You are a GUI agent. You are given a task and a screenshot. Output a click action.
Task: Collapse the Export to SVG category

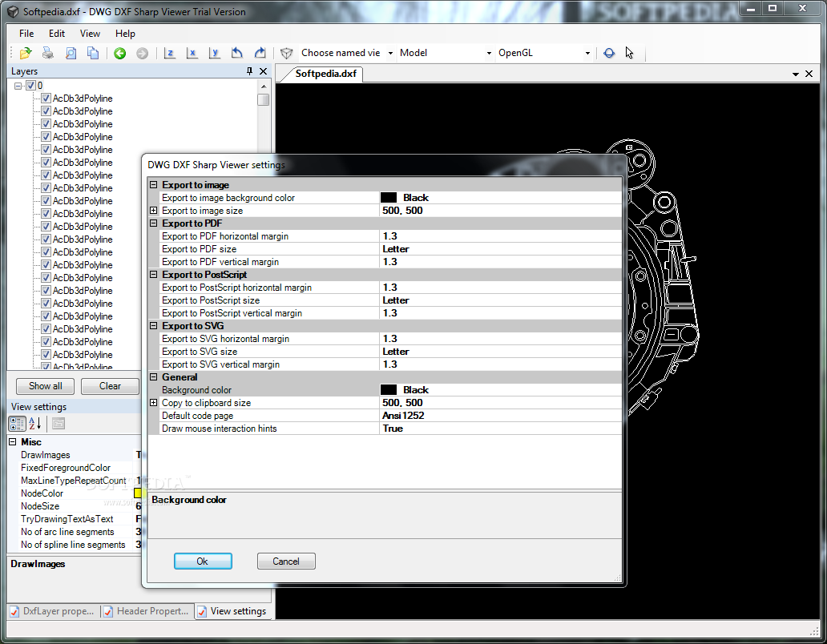tap(154, 326)
